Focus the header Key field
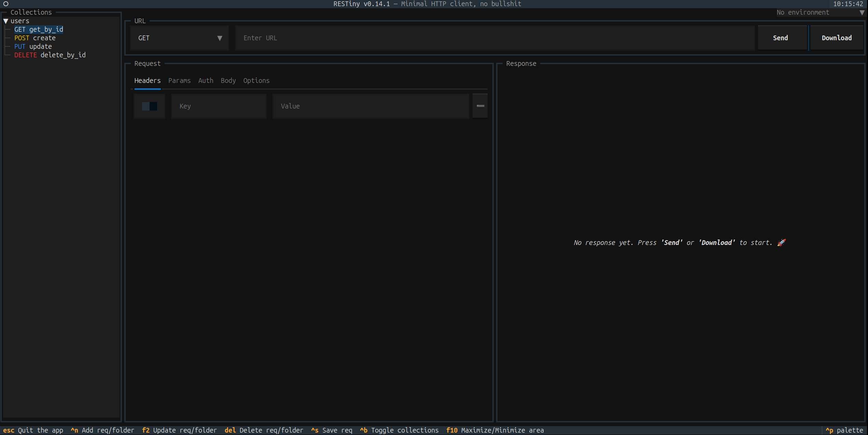 219,106
